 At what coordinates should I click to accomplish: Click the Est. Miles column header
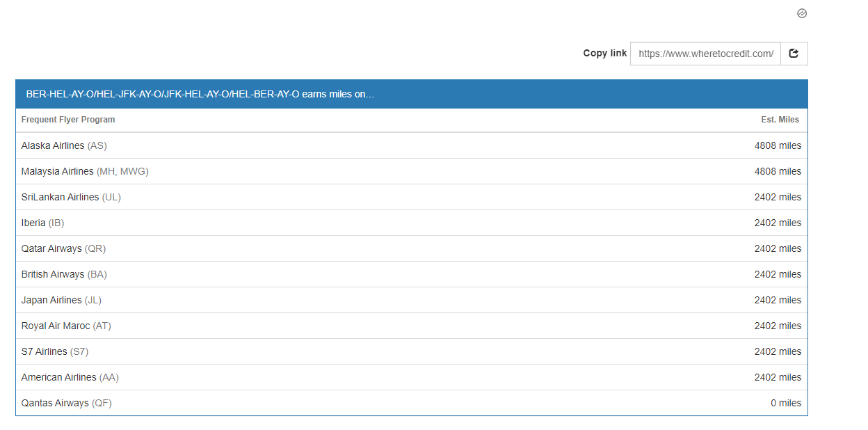coord(780,120)
